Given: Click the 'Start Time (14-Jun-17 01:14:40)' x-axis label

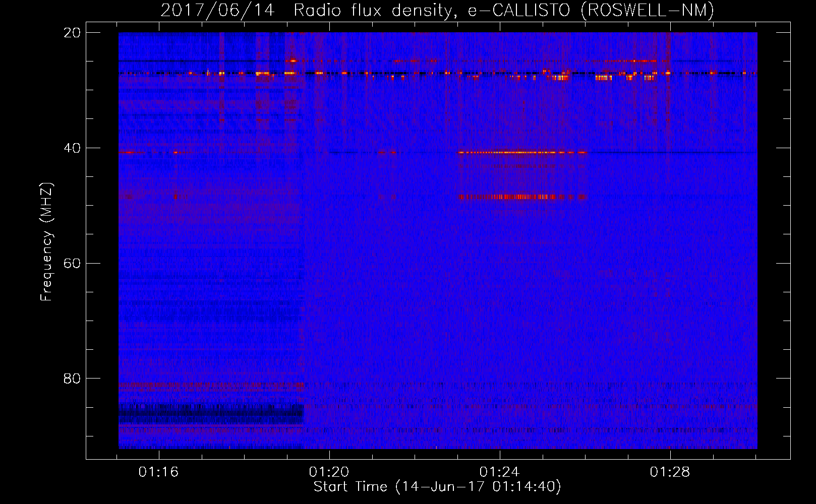Looking at the screenshot, I should click(x=437, y=487).
